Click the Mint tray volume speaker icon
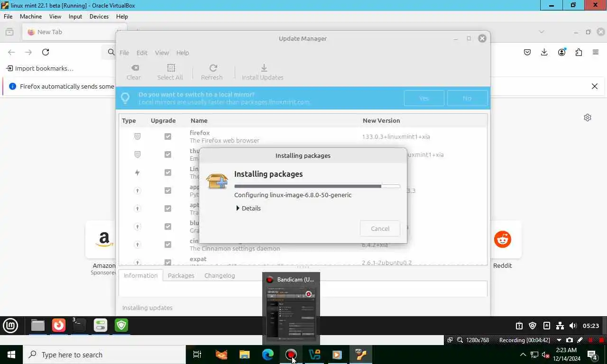Image resolution: width=607 pixels, height=364 pixels. [x=573, y=326]
